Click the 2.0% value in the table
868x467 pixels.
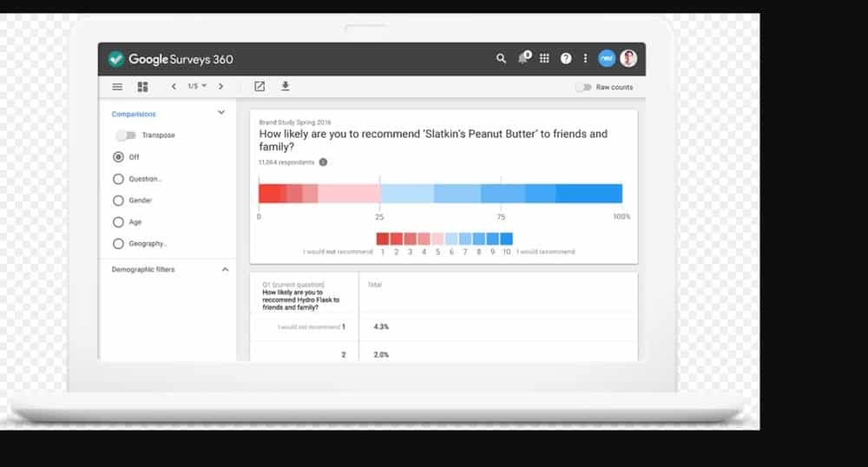[x=381, y=355]
